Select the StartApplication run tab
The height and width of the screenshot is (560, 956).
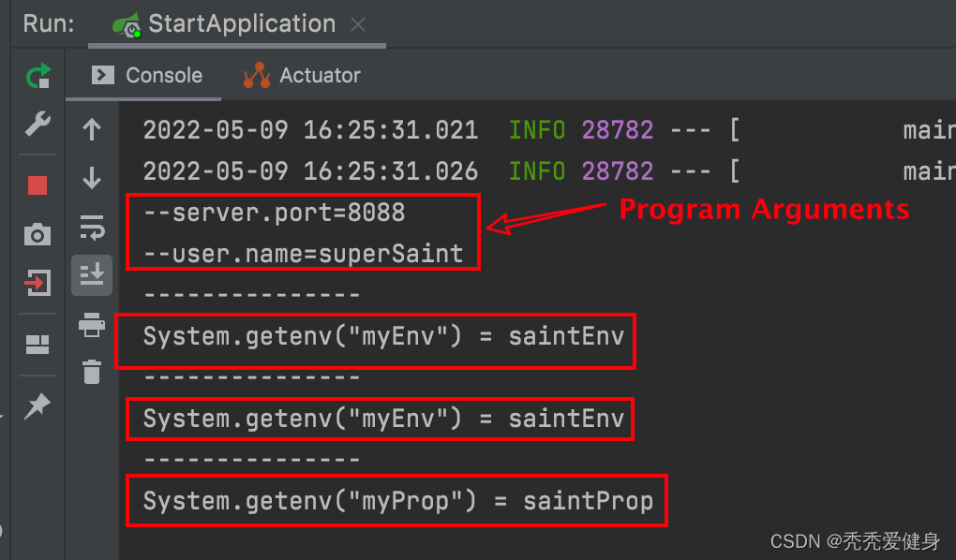[225, 24]
